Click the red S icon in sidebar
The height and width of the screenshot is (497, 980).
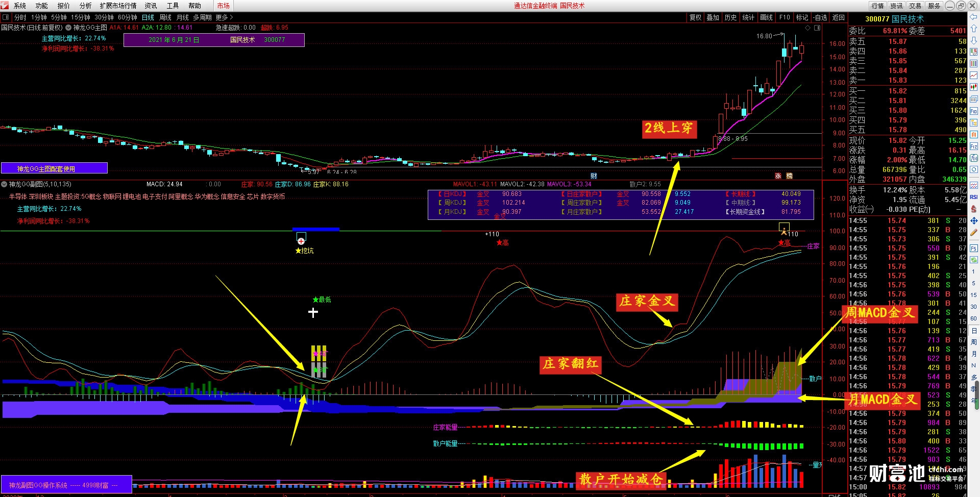974,208
